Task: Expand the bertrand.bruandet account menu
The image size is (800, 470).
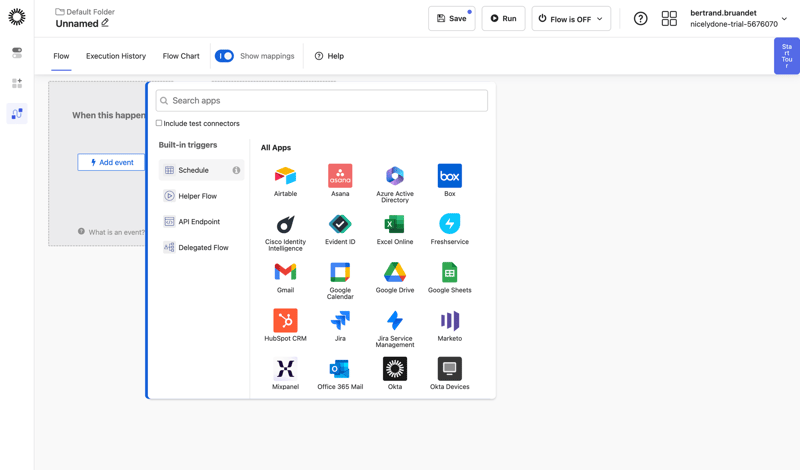Action: point(739,18)
